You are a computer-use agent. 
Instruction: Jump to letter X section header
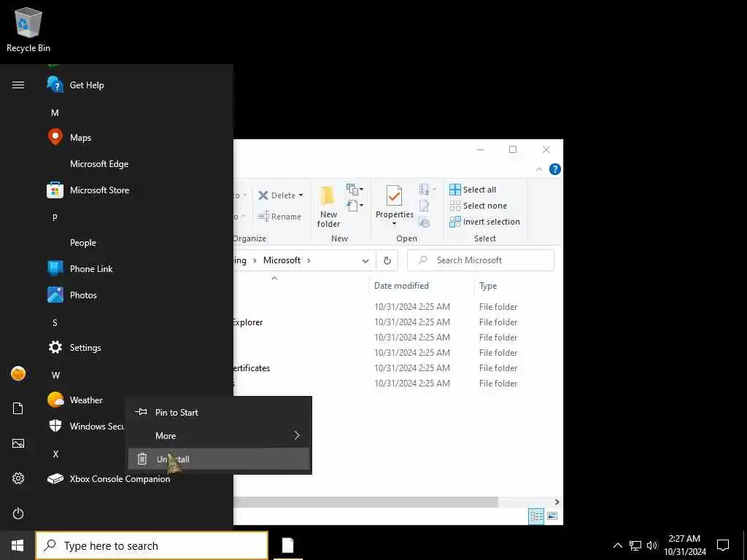(55, 454)
